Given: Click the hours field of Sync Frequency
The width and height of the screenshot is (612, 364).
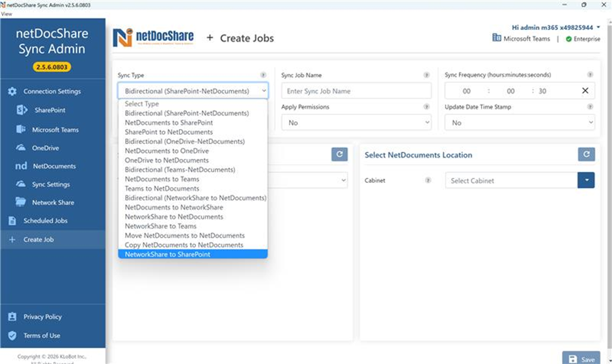Looking at the screenshot, I should click(x=466, y=91).
